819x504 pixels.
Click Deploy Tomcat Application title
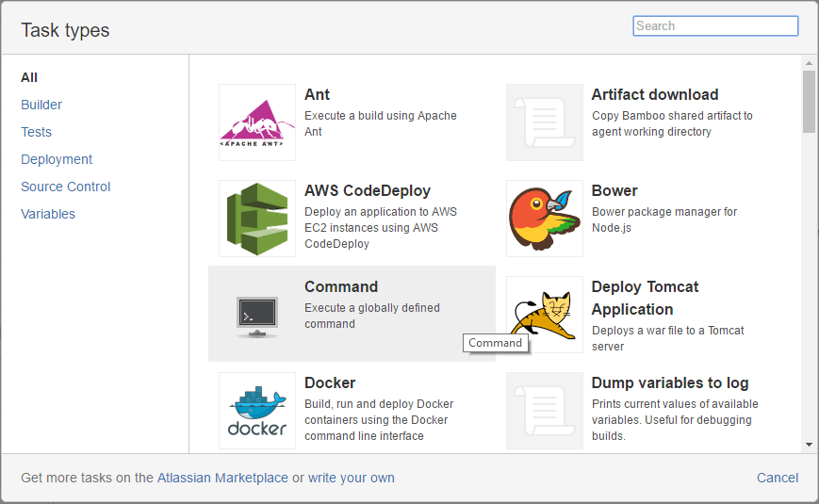click(645, 298)
